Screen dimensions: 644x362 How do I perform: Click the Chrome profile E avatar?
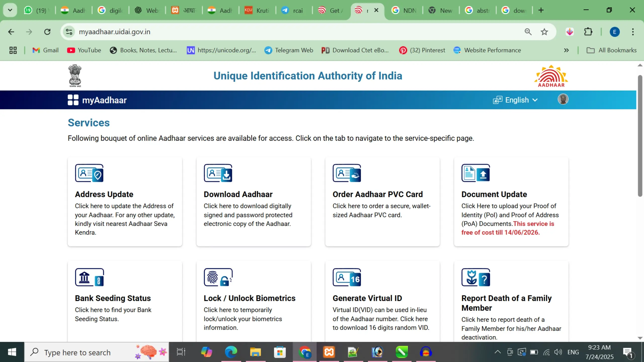615,32
